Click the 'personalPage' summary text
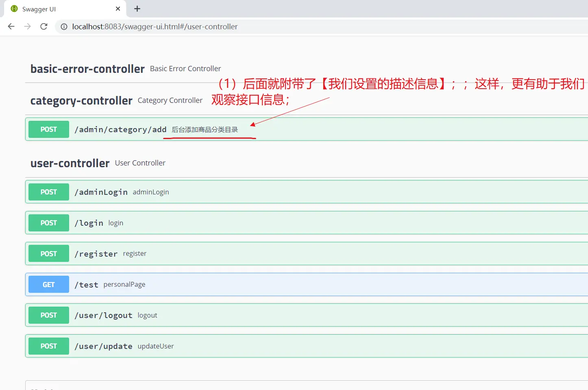588x390 pixels. [x=124, y=285]
